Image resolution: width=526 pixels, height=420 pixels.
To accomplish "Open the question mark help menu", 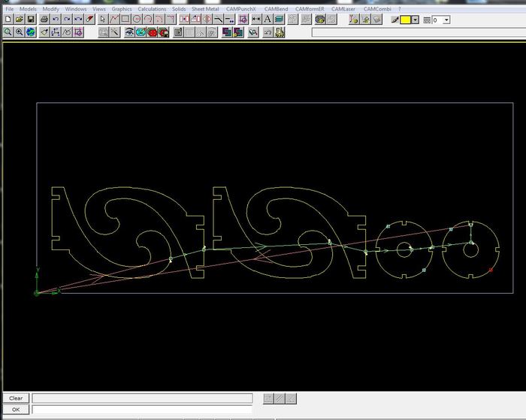I will coord(400,9).
